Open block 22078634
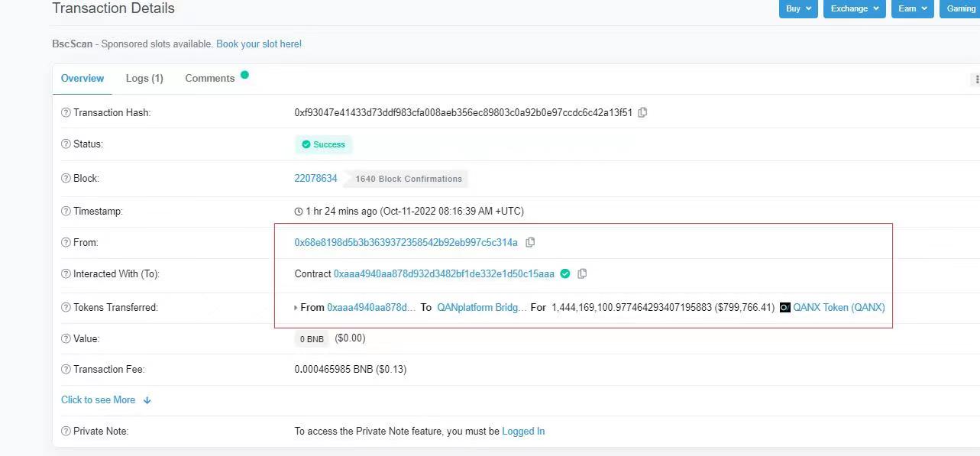980x456 pixels. click(x=315, y=178)
